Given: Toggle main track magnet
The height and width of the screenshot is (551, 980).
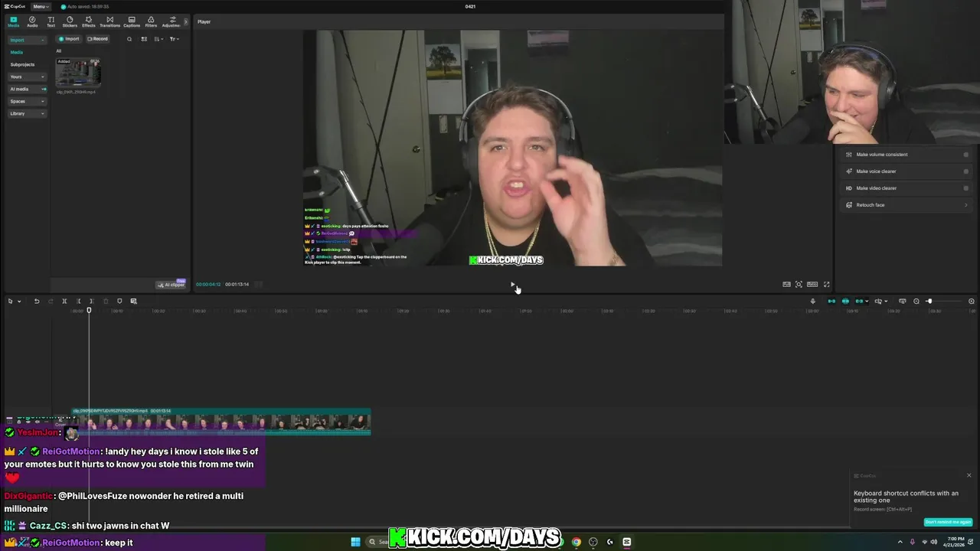Looking at the screenshot, I should [831, 302].
